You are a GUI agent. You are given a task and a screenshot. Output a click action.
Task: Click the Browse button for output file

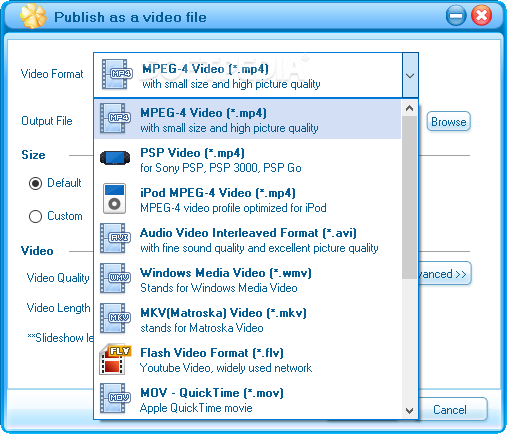pos(449,122)
